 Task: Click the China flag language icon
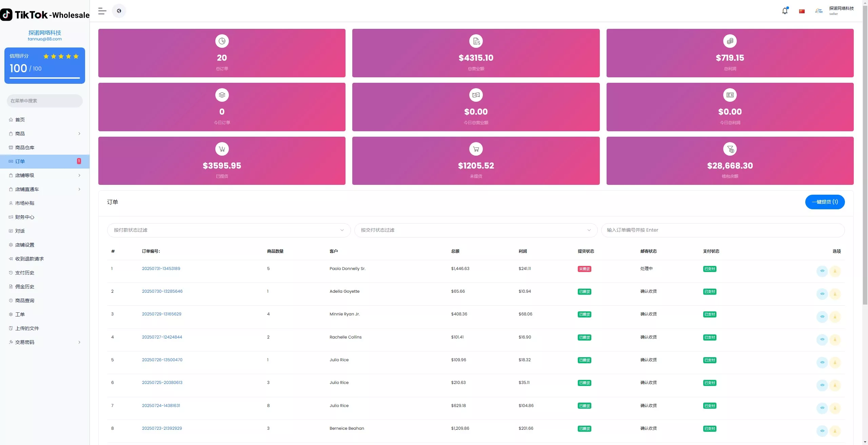[802, 11]
